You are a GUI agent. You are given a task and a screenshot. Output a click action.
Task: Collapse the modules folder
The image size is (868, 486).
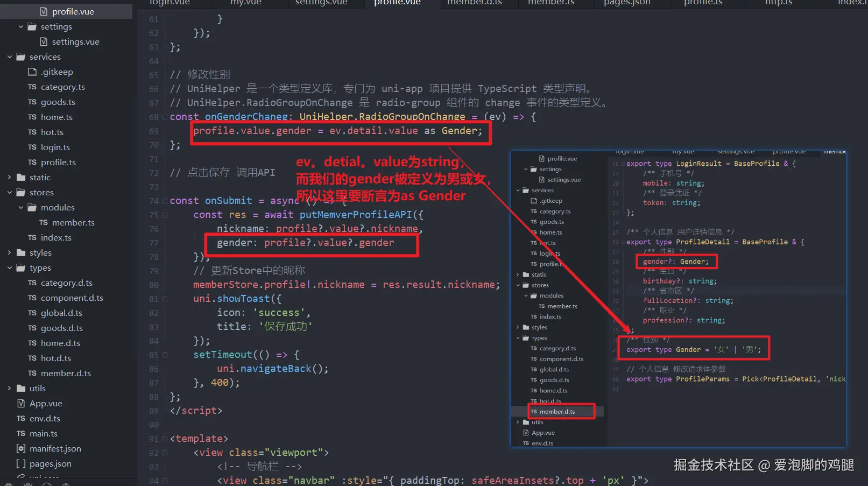tap(21, 207)
